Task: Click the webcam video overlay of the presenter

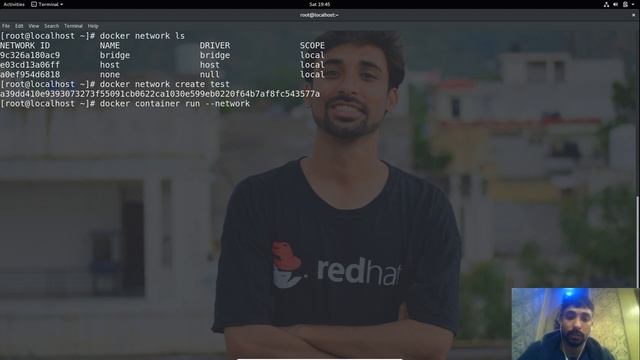Action: pos(575,324)
